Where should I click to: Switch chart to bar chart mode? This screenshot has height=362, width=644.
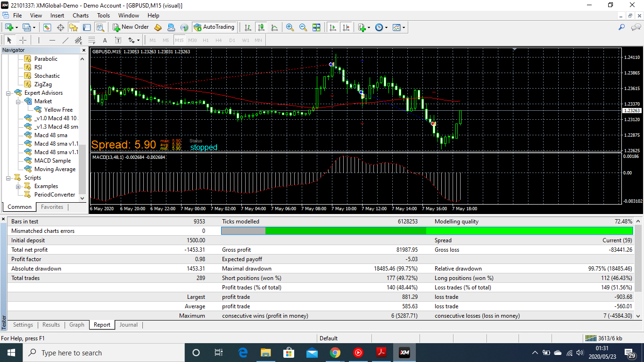pos(248,27)
